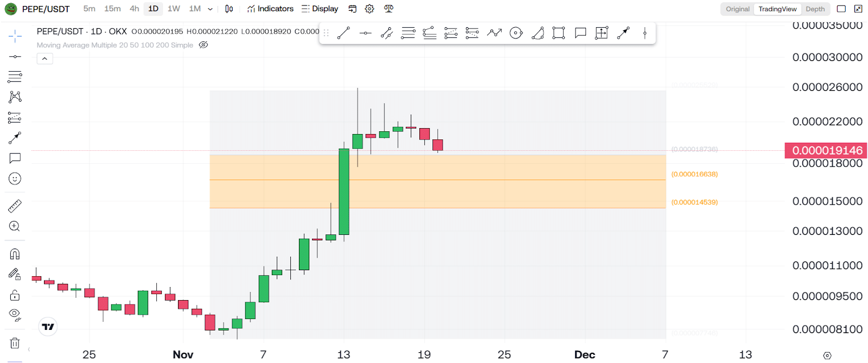The width and height of the screenshot is (868, 363).
Task: Open the candlestick chart type selector
Action: point(229,9)
